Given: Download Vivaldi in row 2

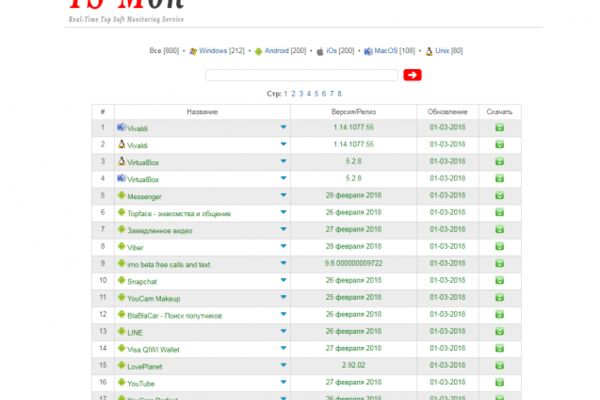Looking at the screenshot, I should (x=499, y=144).
